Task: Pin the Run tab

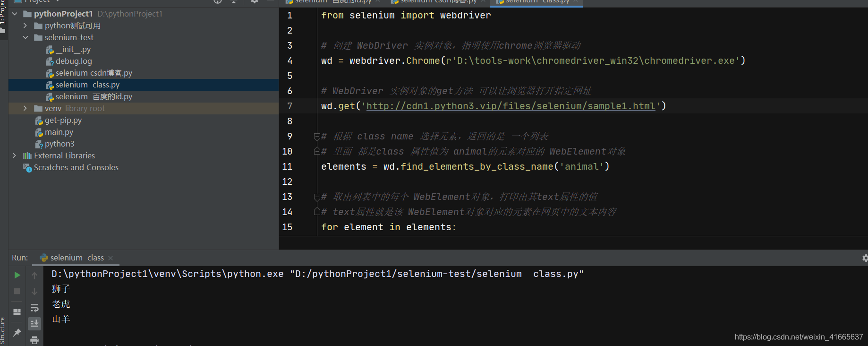Action: tap(17, 333)
